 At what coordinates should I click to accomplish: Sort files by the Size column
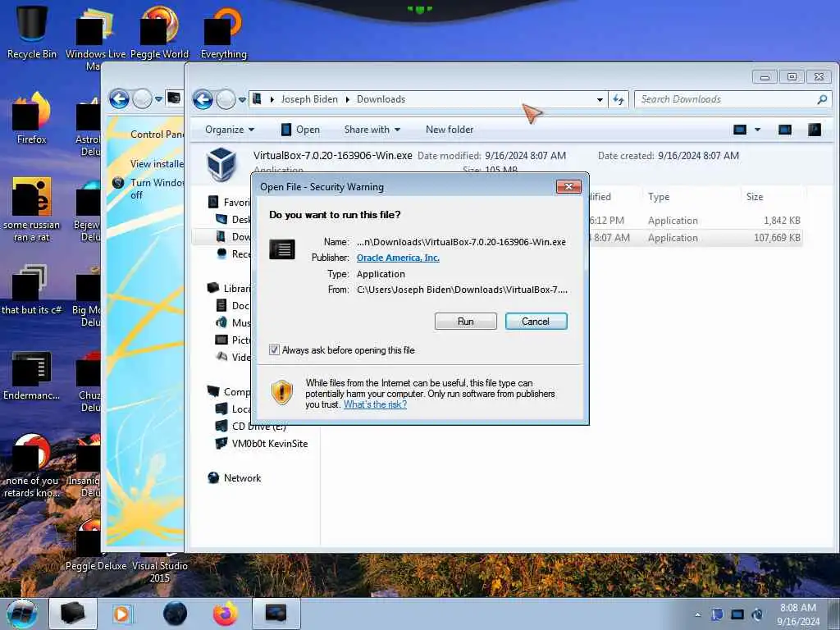(x=755, y=197)
